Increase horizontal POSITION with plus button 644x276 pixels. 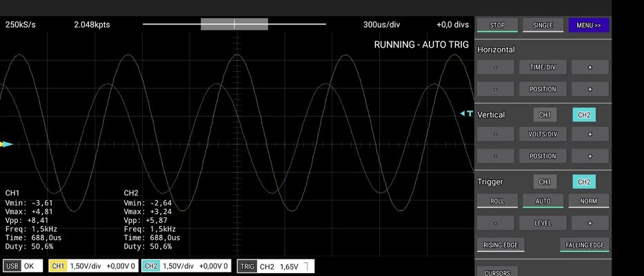click(x=590, y=89)
